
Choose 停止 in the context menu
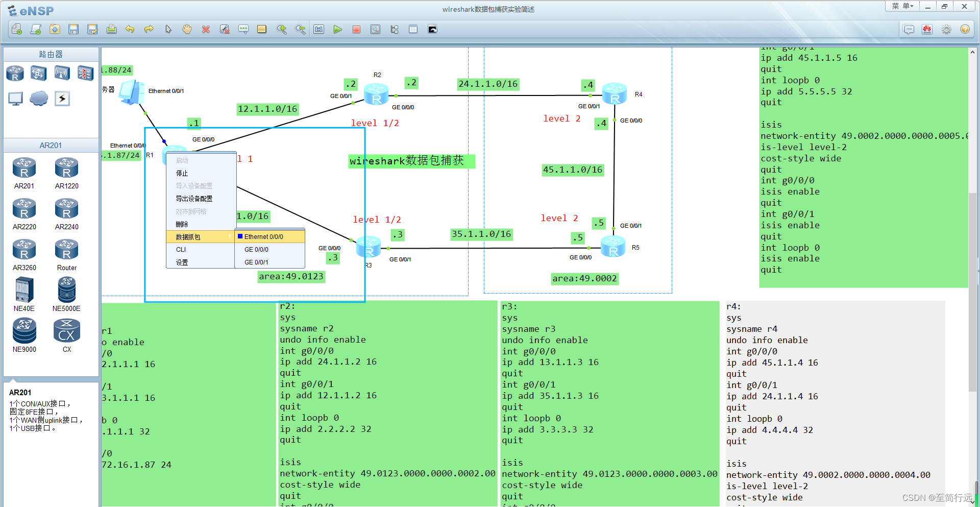coord(201,173)
